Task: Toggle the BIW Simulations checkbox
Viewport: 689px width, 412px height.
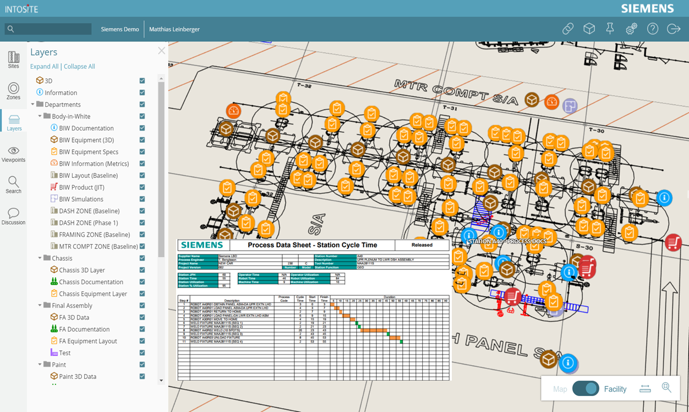Action: [142, 199]
